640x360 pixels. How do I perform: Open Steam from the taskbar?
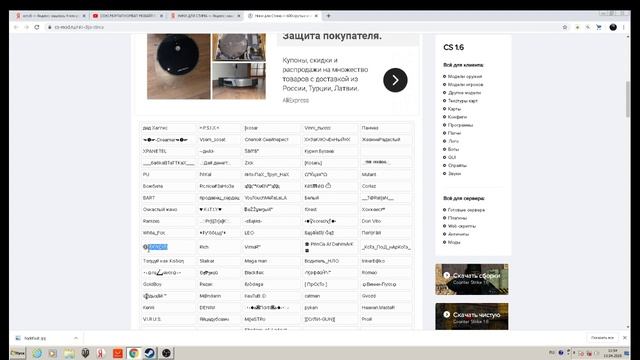tap(150, 353)
